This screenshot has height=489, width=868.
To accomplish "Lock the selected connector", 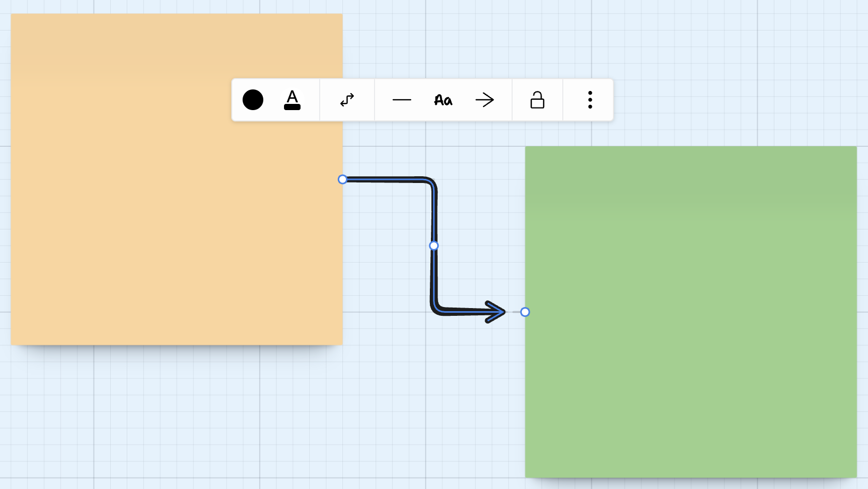I will [537, 100].
